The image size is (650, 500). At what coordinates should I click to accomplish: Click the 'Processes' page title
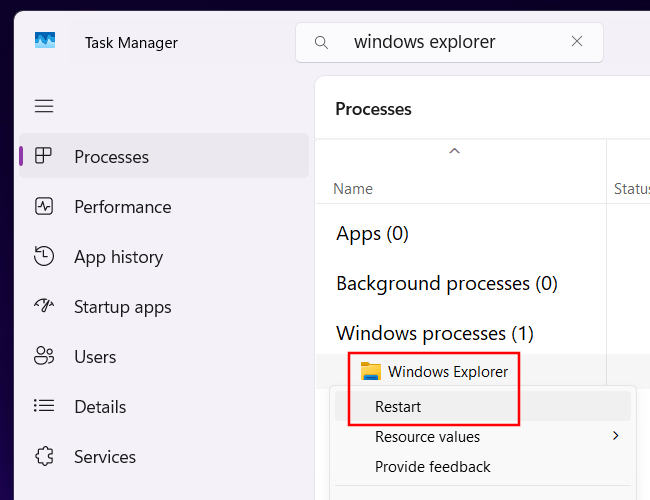(x=374, y=109)
